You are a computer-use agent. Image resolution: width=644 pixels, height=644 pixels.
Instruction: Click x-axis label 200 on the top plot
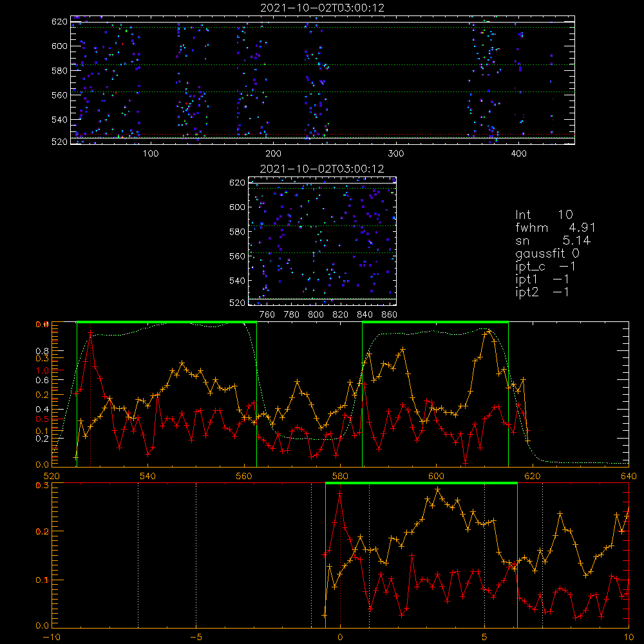pos(273,154)
